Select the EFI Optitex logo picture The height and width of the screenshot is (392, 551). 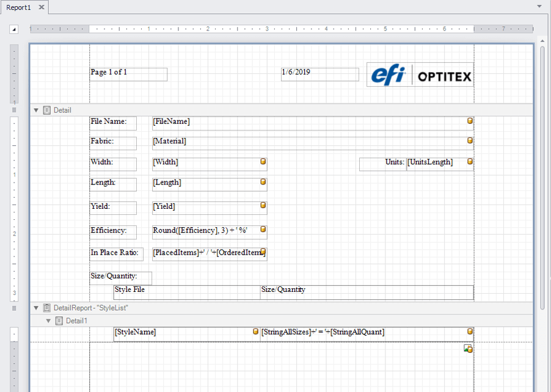pyautogui.click(x=420, y=75)
